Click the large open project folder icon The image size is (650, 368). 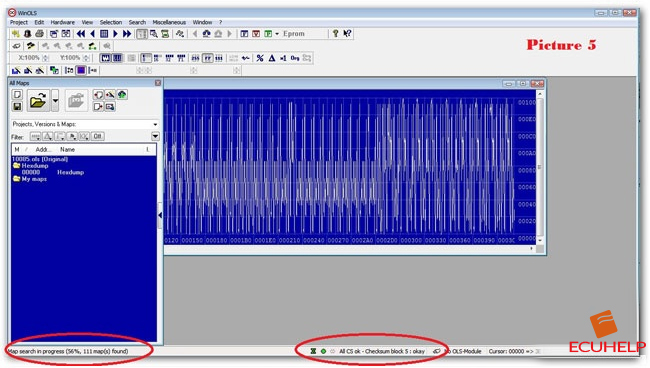click(38, 100)
